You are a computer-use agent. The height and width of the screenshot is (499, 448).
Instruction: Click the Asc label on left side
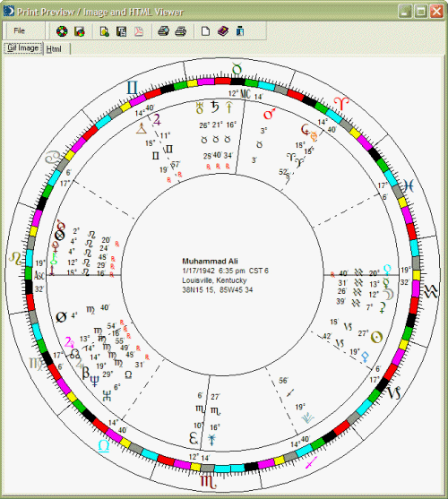(39, 275)
